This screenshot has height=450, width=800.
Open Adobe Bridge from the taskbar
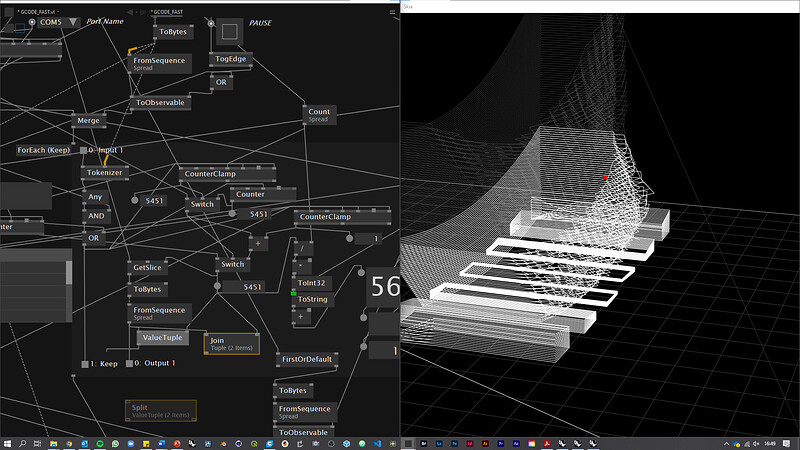click(x=424, y=444)
